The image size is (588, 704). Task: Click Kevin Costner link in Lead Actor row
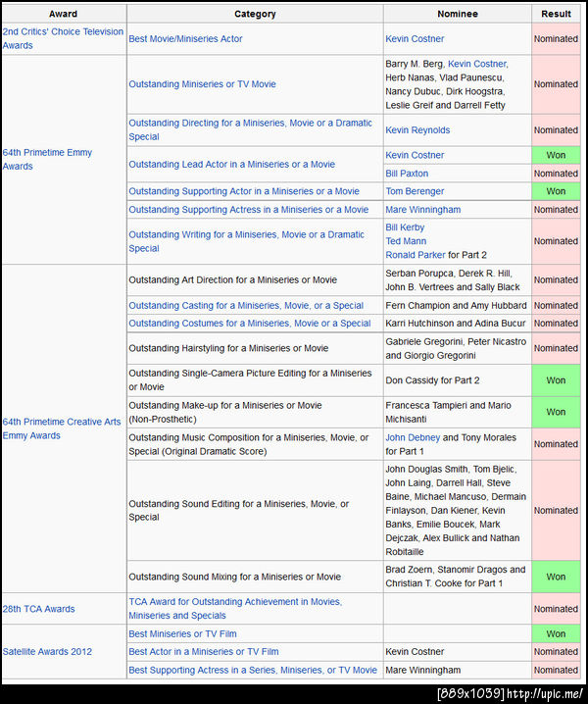tap(415, 155)
